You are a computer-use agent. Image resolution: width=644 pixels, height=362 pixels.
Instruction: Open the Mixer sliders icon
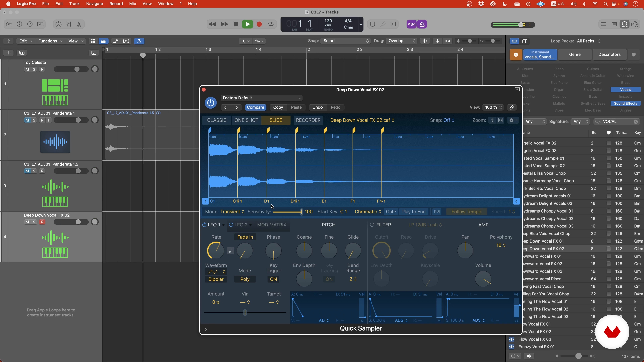[x=69, y=24]
